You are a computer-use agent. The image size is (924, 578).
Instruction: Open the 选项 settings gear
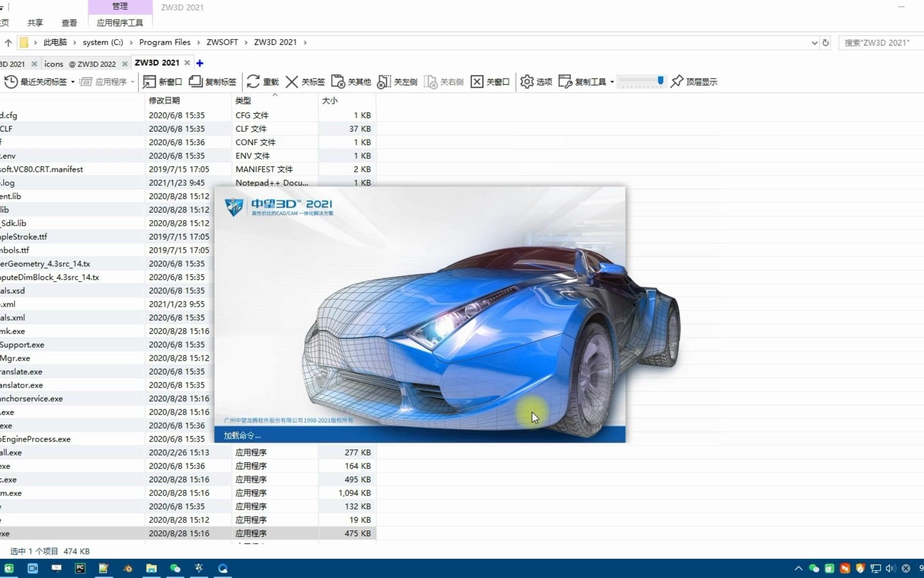[x=536, y=81]
